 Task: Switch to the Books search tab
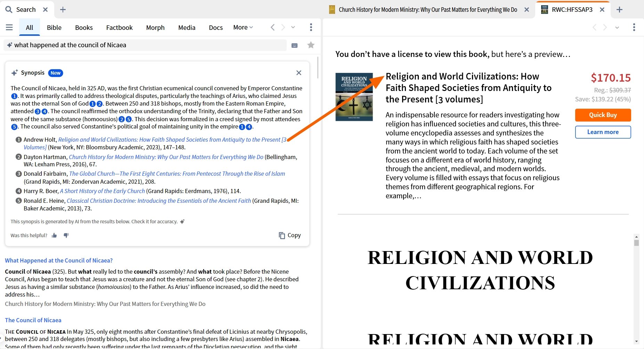click(84, 27)
